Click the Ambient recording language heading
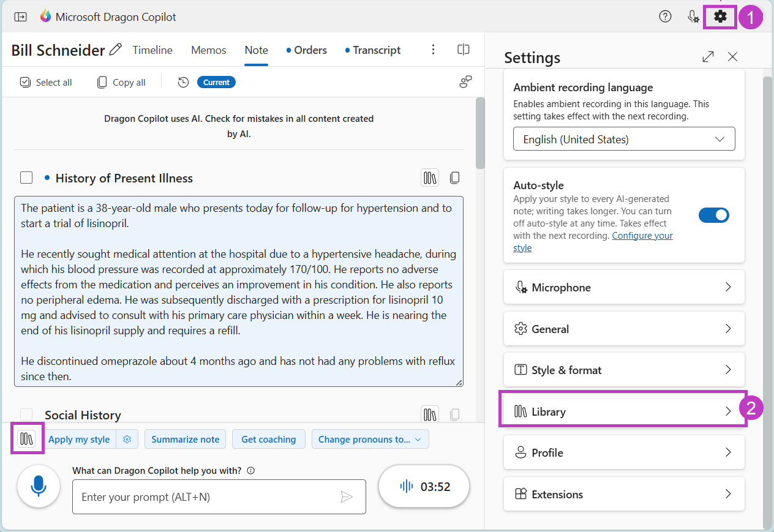Screen dimensions: 774x532 pyautogui.click(x=583, y=88)
